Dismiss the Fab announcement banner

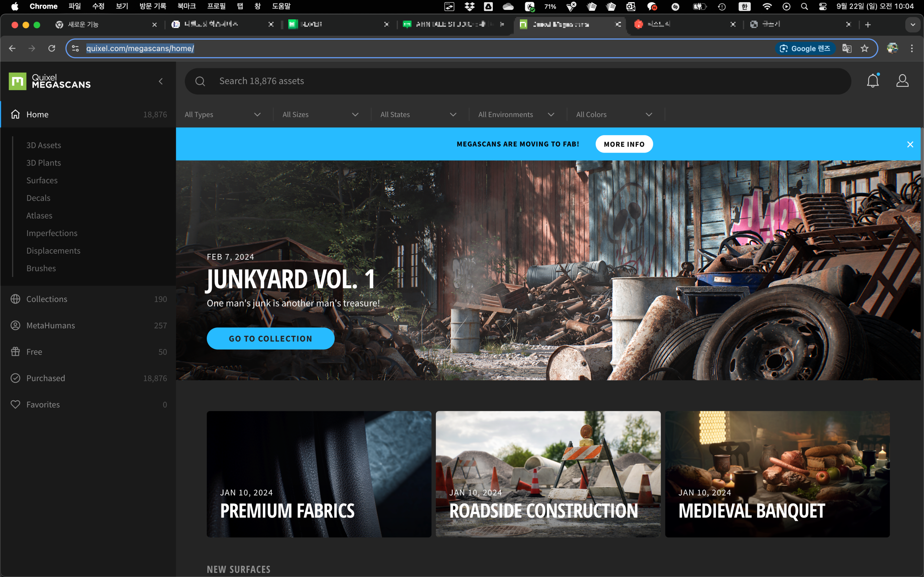pyautogui.click(x=910, y=144)
